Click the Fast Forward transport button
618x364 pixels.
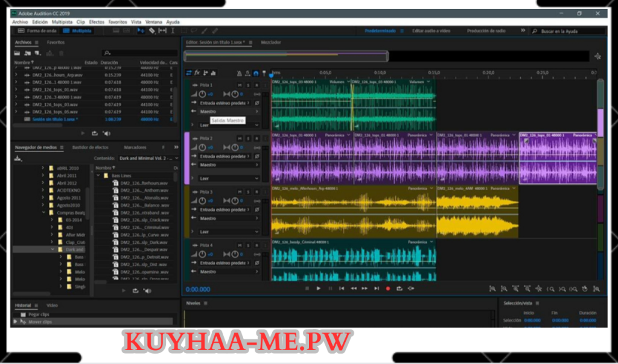click(365, 289)
